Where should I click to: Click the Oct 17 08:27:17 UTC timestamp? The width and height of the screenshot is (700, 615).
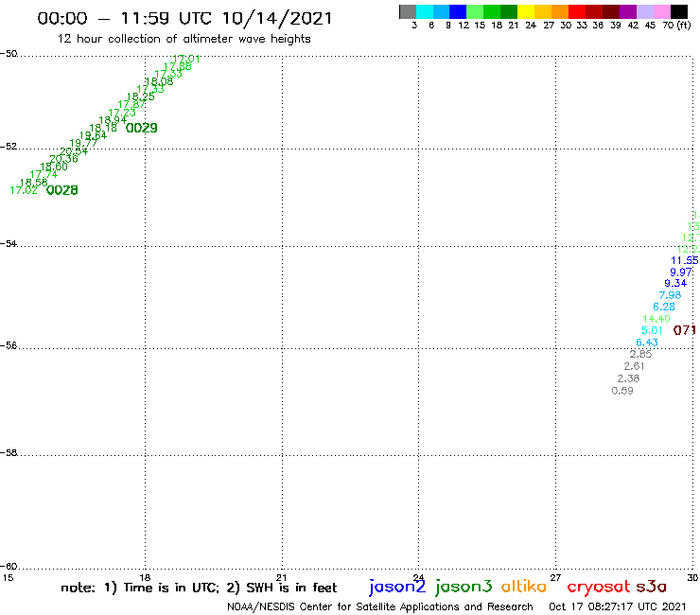618,606
